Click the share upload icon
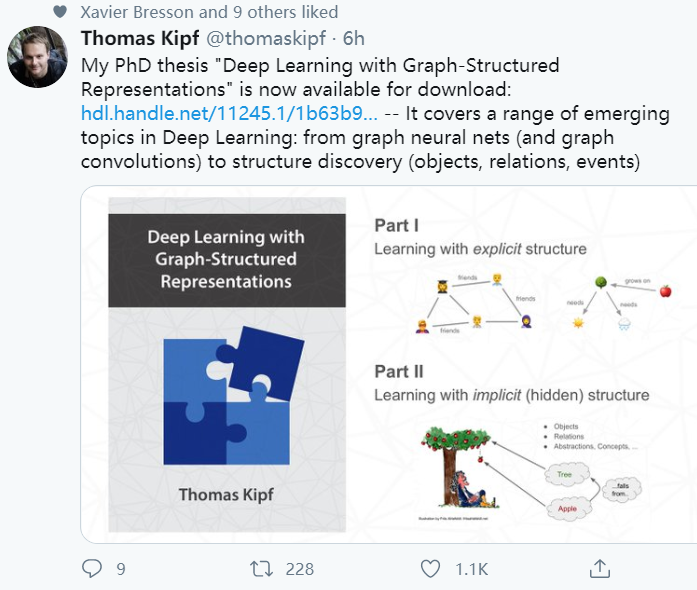697x590 pixels. (x=599, y=569)
